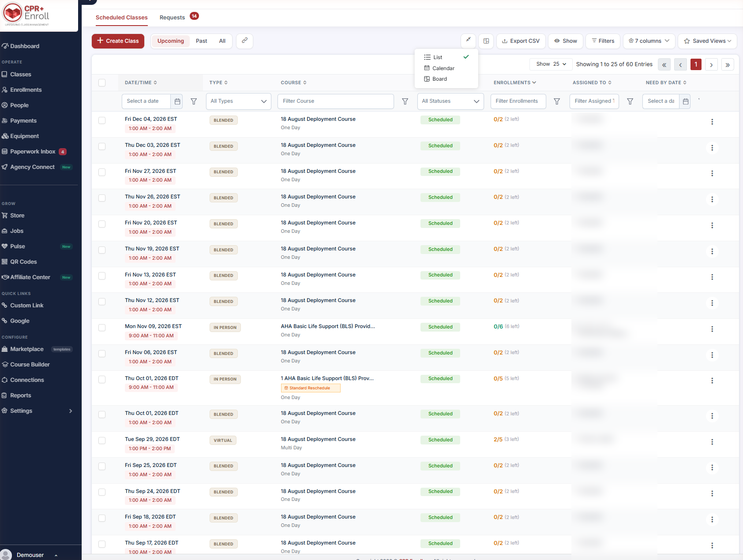Select the Scheduled Classes tab
This screenshot has height=560, width=743.
click(122, 17)
